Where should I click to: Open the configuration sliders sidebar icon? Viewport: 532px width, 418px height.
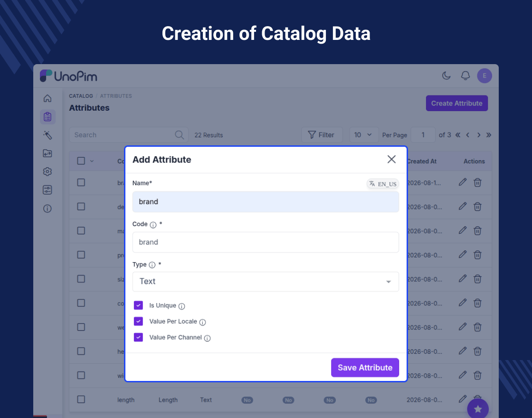(x=47, y=190)
